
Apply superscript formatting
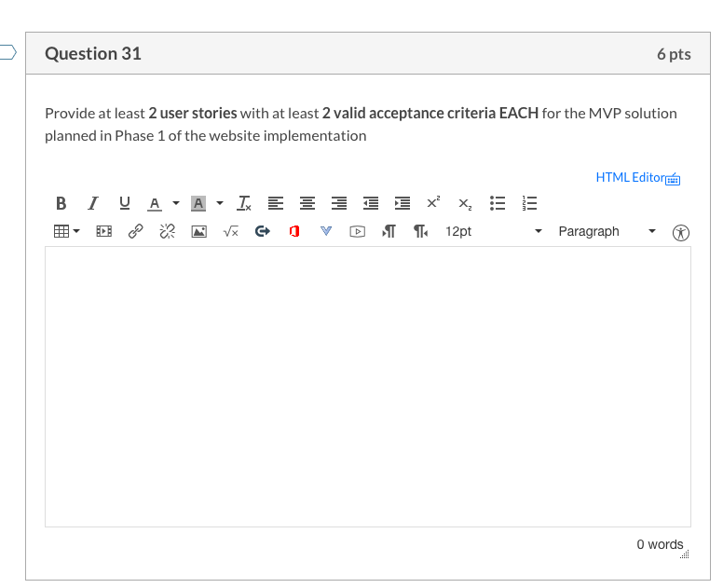pos(433,202)
